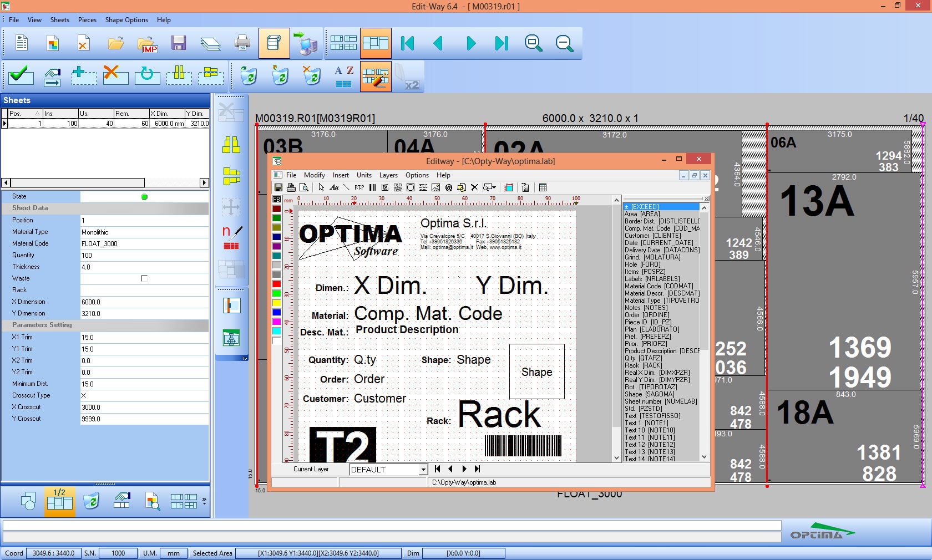Insert image with the picture icon in Editway
932x560 pixels.
(x=436, y=187)
